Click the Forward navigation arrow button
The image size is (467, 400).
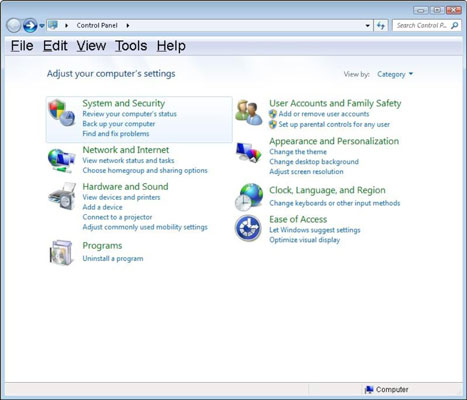point(30,25)
